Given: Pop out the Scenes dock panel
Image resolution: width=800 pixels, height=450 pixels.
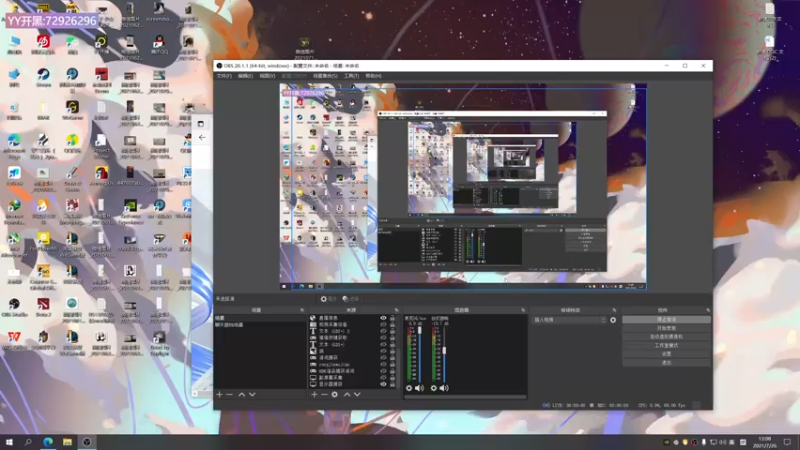Looking at the screenshot, I should click(x=302, y=310).
